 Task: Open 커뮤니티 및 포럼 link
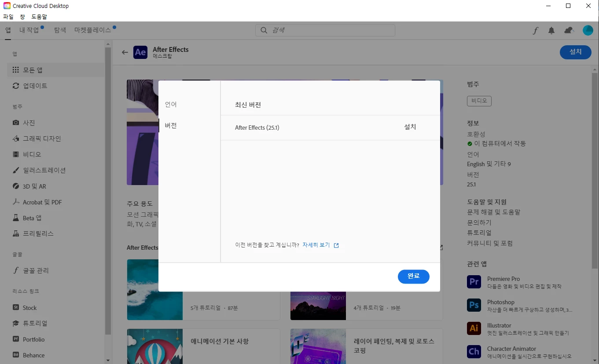tap(490, 244)
